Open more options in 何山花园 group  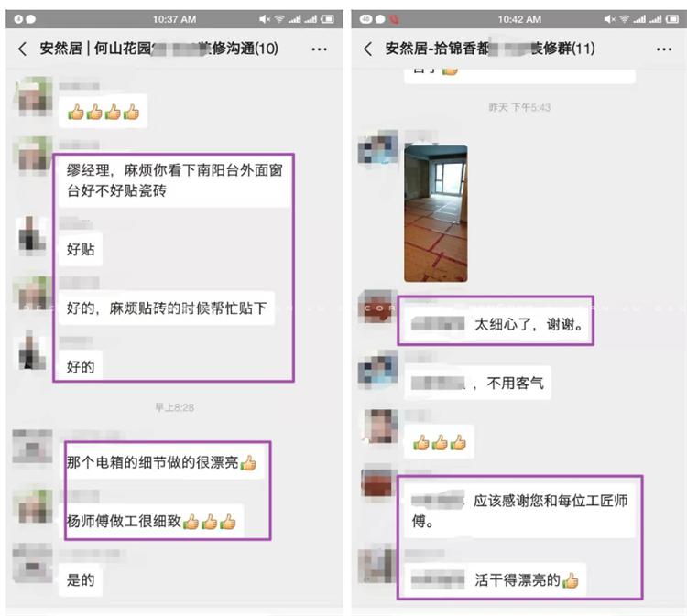pyautogui.click(x=319, y=49)
